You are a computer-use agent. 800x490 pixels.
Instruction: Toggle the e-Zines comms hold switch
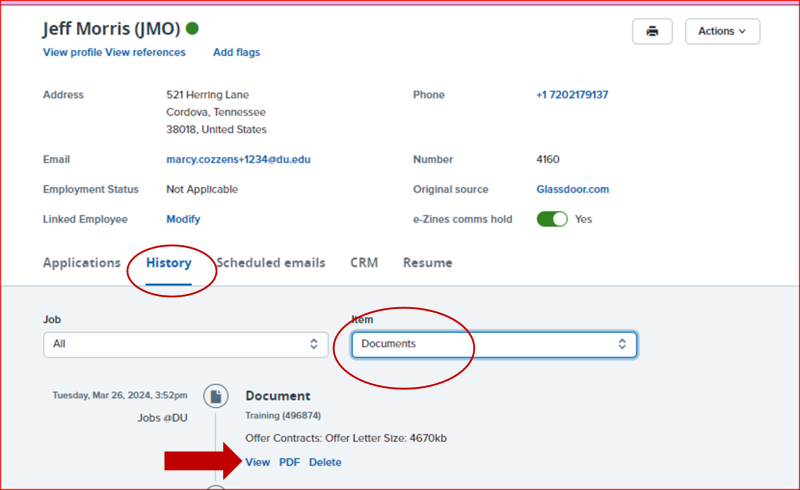[x=552, y=218]
